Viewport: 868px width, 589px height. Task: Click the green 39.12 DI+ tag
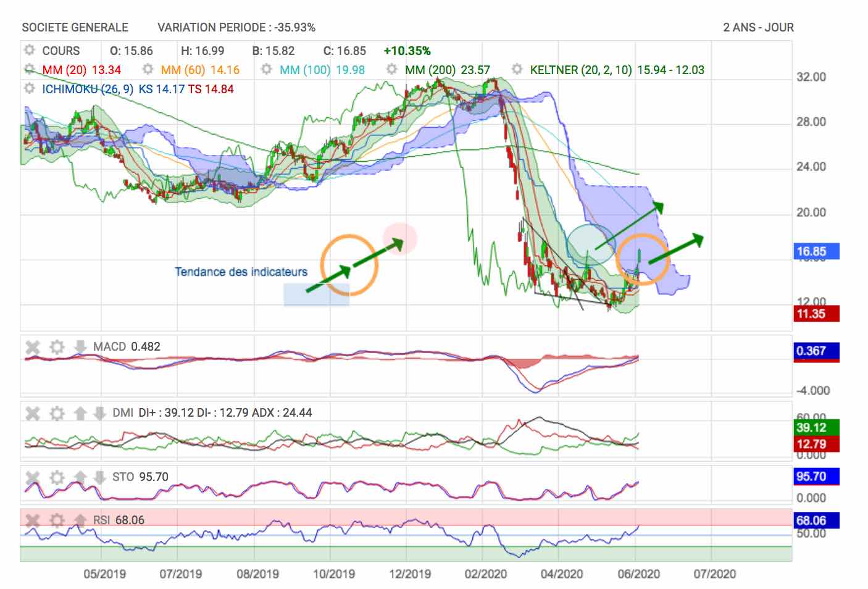816,427
